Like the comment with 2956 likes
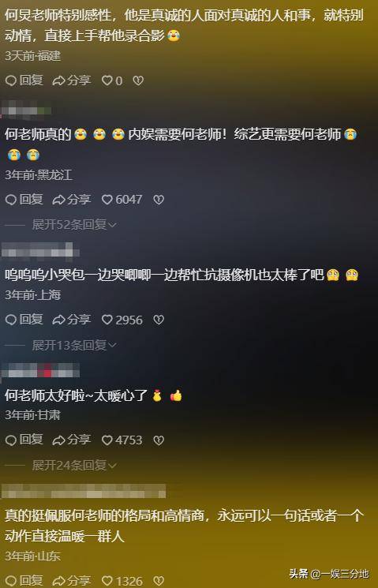 (122, 320)
